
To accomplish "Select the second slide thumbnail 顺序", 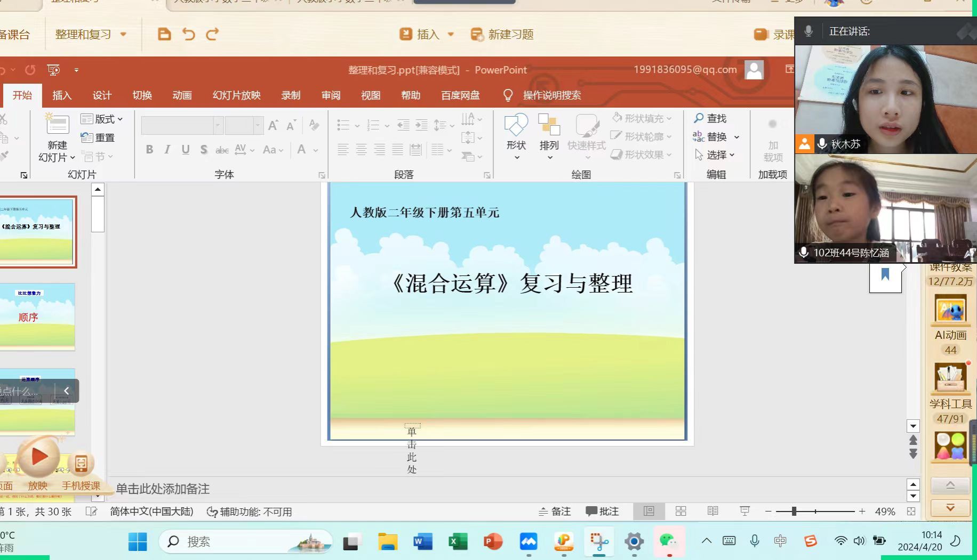I will point(37,316).
